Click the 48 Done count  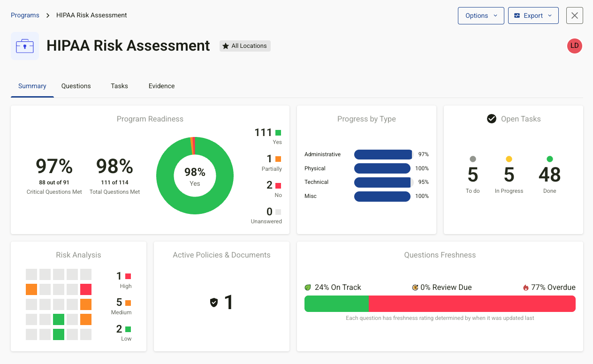pos(550,175)
